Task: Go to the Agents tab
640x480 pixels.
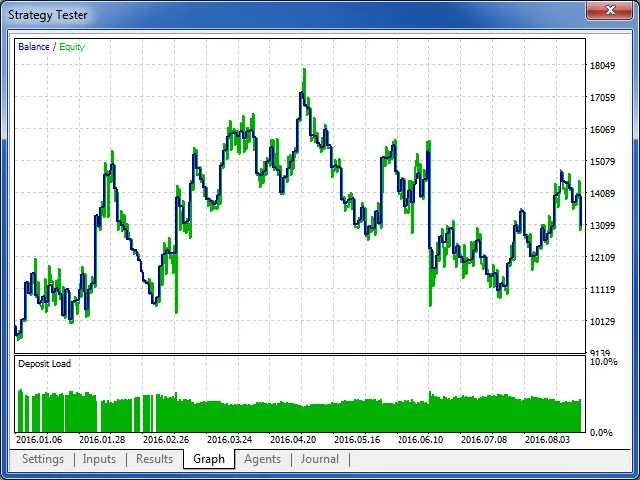Action: coord(262,459)
